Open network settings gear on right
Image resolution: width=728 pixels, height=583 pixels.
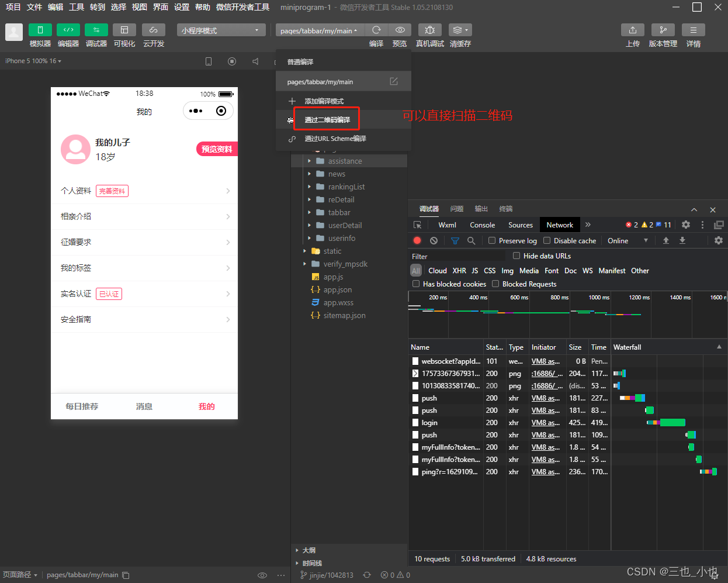[719, 240]
